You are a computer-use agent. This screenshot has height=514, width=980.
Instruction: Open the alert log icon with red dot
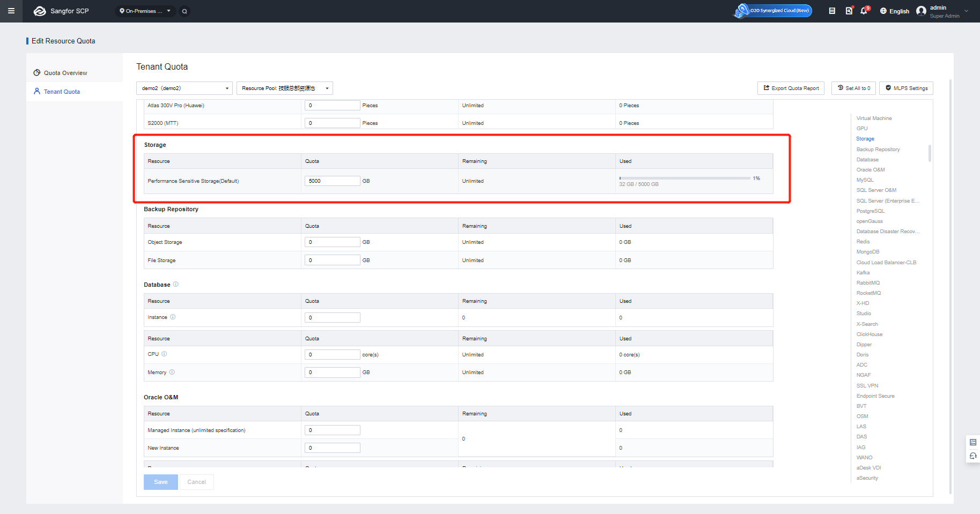pyautogui.click(x=849, y=11)
